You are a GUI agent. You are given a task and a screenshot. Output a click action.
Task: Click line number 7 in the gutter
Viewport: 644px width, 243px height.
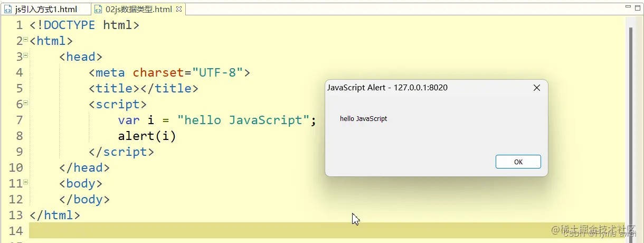[x=20, y=120]
